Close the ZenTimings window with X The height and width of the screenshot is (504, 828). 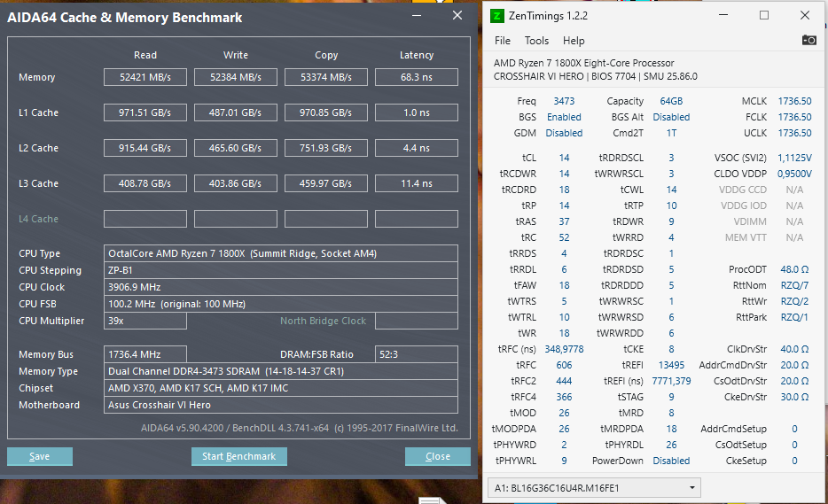point(805,15)
